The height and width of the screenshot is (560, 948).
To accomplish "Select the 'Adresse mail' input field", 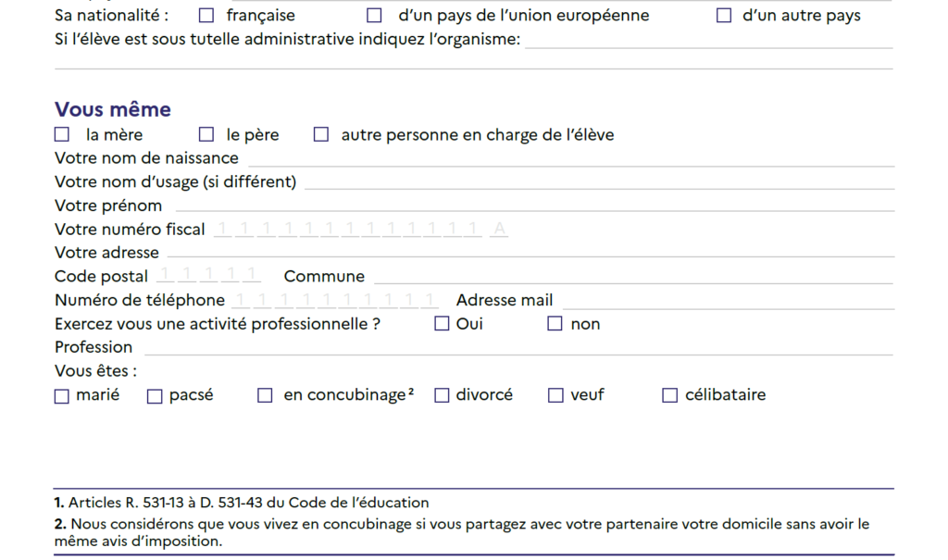I will click(729, 301).
